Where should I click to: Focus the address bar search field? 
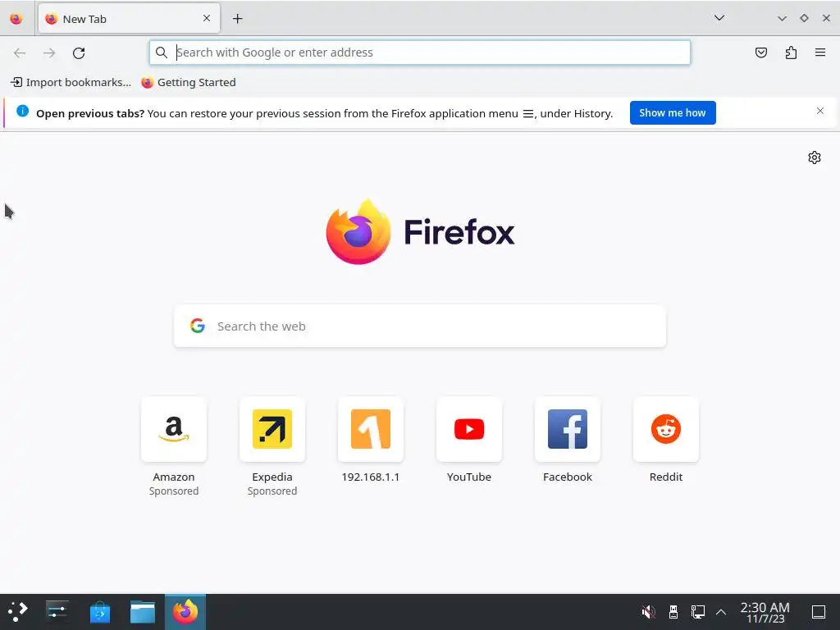[x=420, y=52]
